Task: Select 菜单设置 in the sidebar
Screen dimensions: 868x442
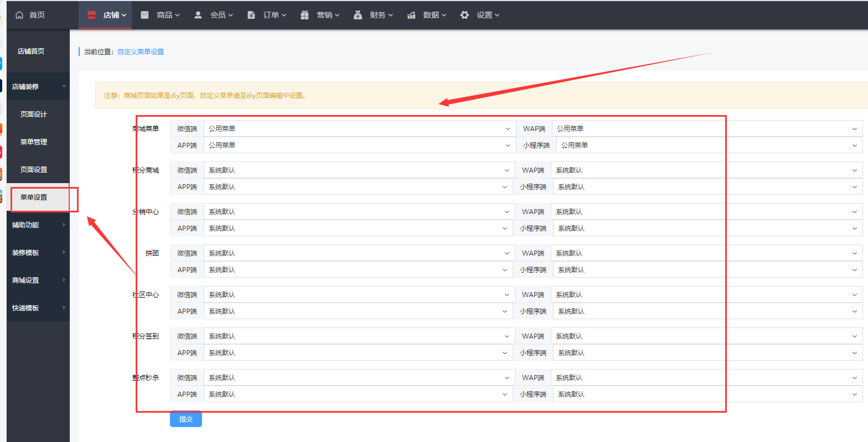Action: 38,197
